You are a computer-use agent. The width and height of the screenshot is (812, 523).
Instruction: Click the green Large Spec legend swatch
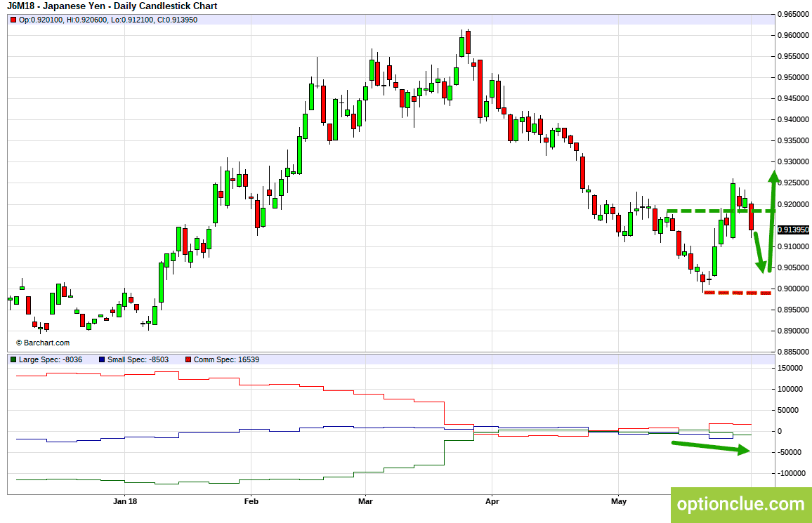(x=13, y=359)
